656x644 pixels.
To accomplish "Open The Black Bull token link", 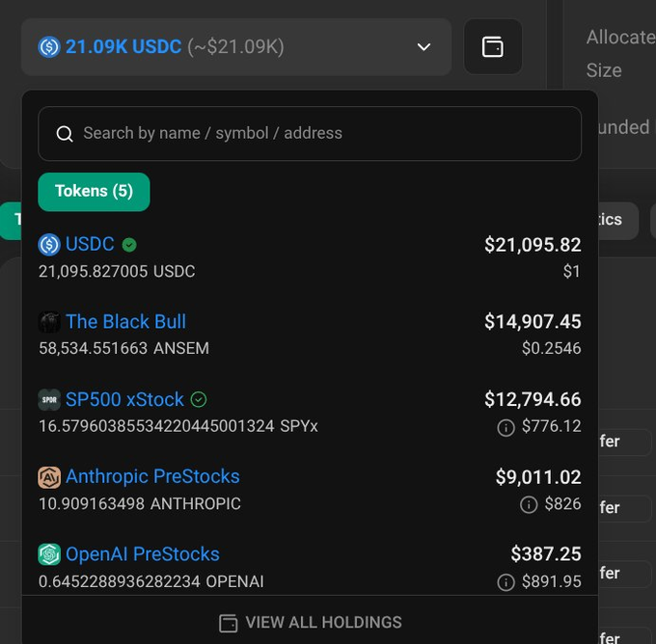I will click(126, 322).
